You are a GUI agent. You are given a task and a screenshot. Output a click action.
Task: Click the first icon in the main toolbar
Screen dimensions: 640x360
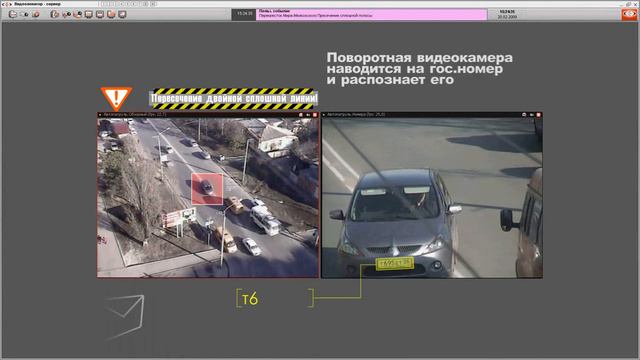[13, 14]
